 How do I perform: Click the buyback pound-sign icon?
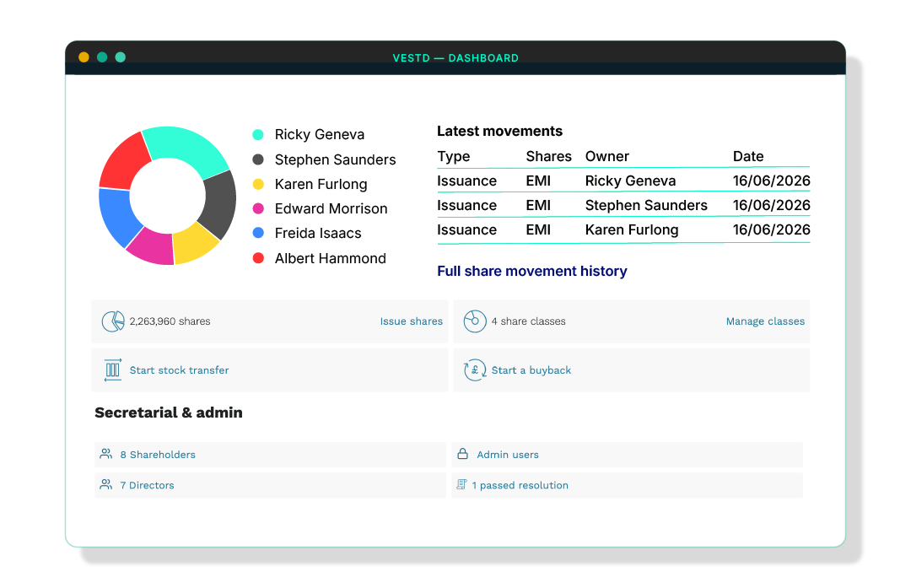(475, 370)
